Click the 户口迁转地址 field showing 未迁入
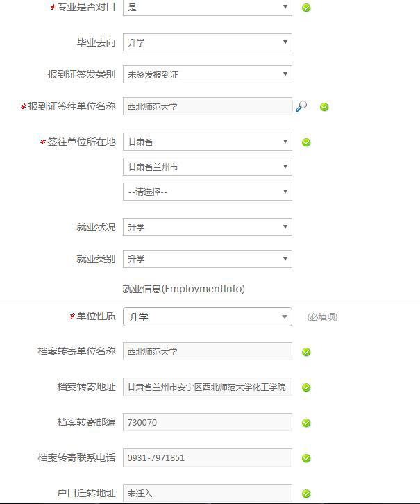The width and height of the screenshot is (420, 504). click(x=208, y=493)
